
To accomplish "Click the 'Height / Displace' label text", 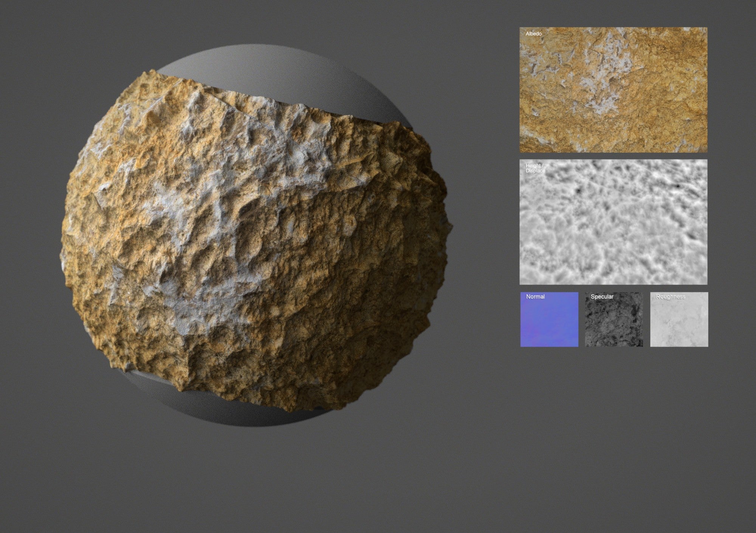I will click(x=535, y=168).
